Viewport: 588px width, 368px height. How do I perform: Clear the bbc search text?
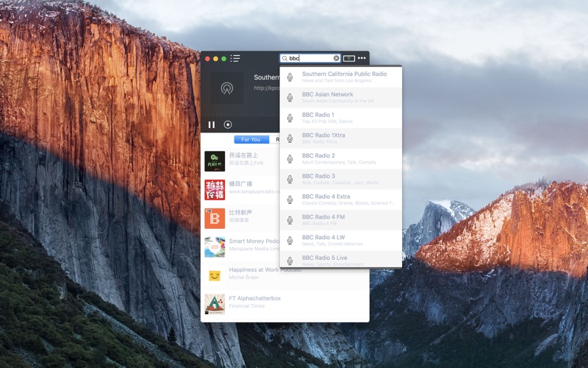click(337, 58)
